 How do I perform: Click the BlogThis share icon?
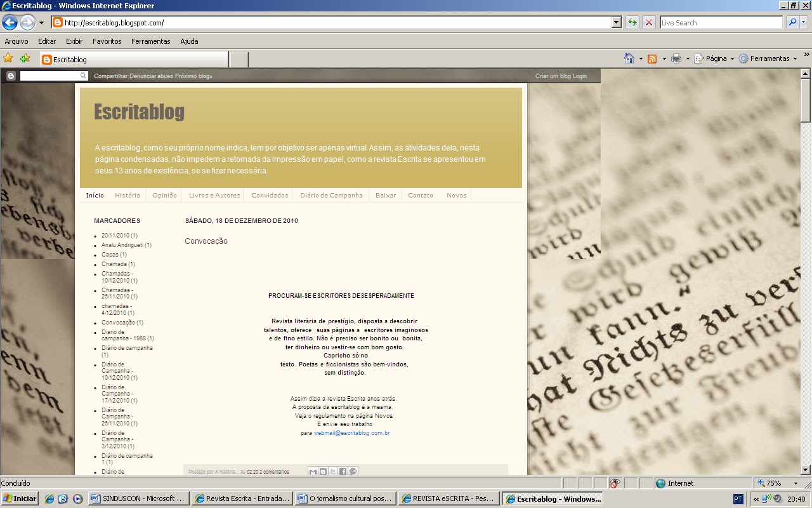point(323,471)
